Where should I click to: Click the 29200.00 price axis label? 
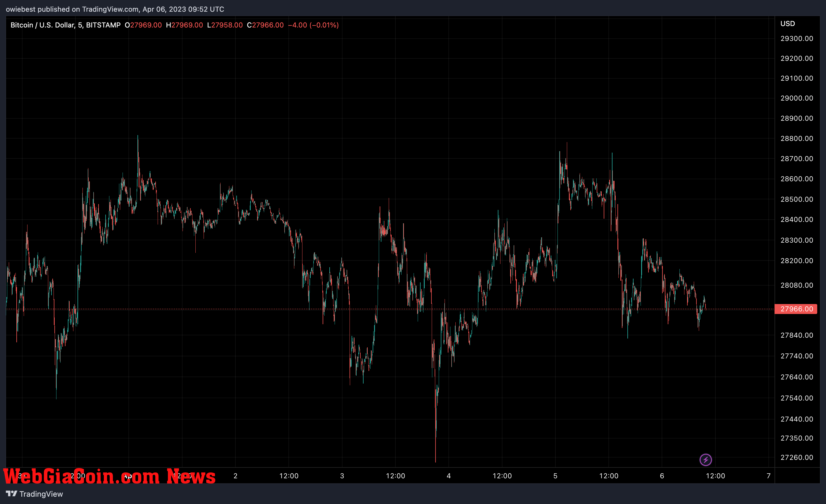[x=797, y=58]
